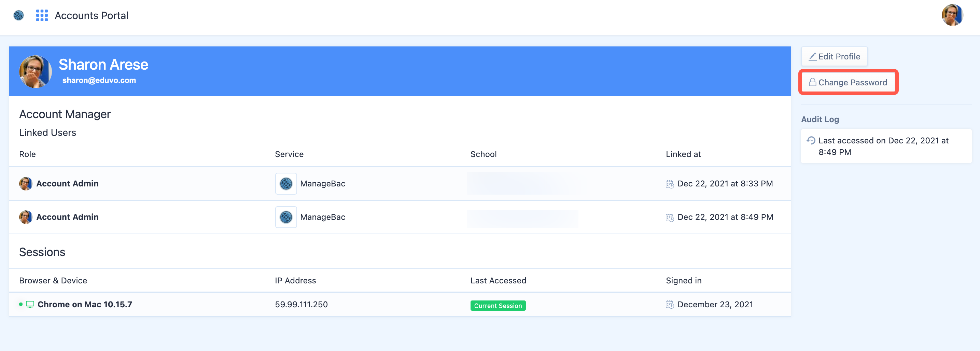Image resolution: width=980 pixels, height=351 pixels.
Task: Click the lock icon in Change Password
Action: 812,82
